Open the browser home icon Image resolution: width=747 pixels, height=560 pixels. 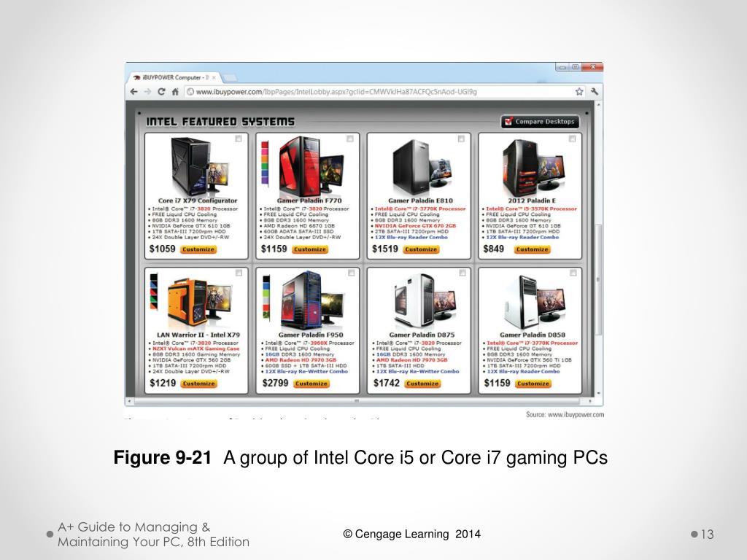175,91
